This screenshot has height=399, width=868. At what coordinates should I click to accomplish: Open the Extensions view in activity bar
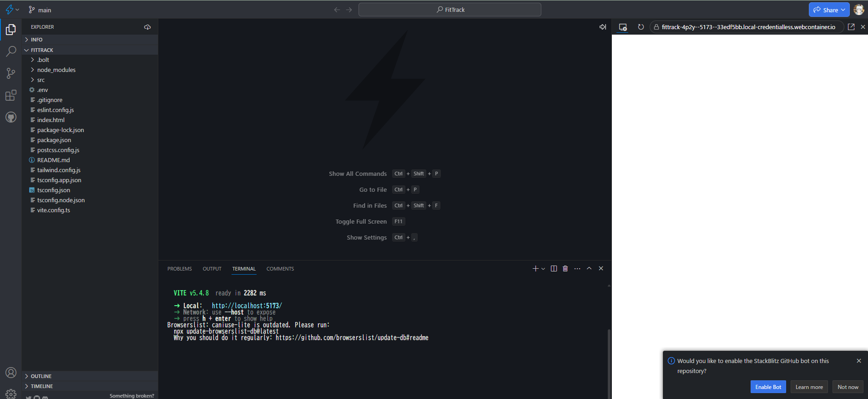[x=11, y=95]
